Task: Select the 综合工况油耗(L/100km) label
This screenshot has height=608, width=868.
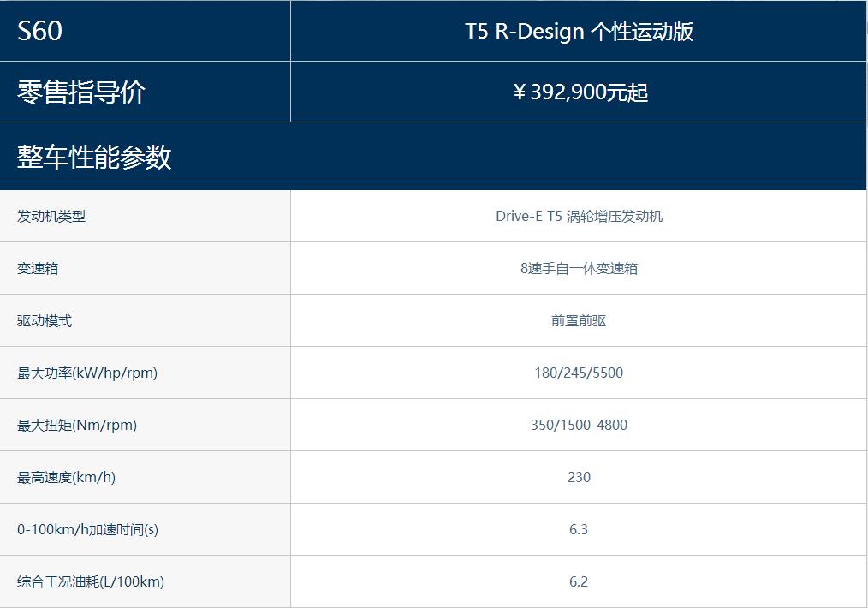Action: pyautogui.click(x=91, y=582)
